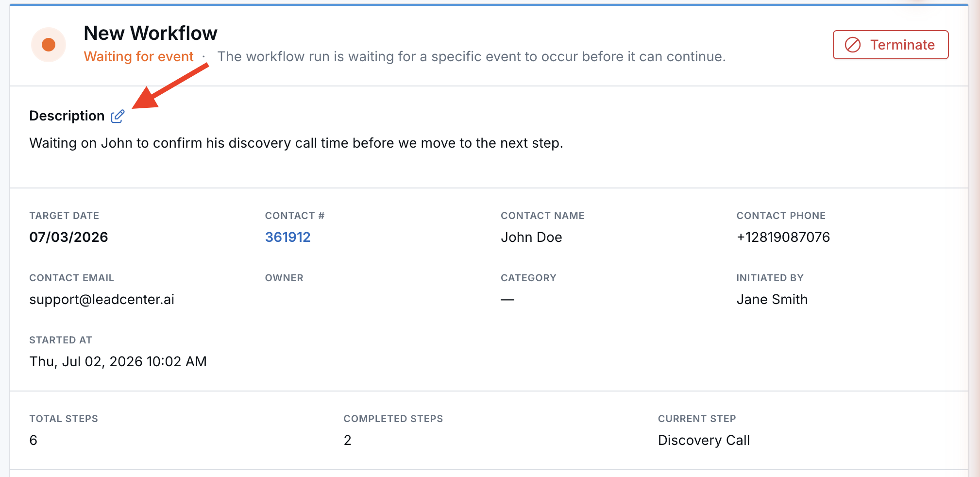Select the phone number +12819087076
This screenshot has height=477, width=980.
pyautogui.click(x=783, y=237)
